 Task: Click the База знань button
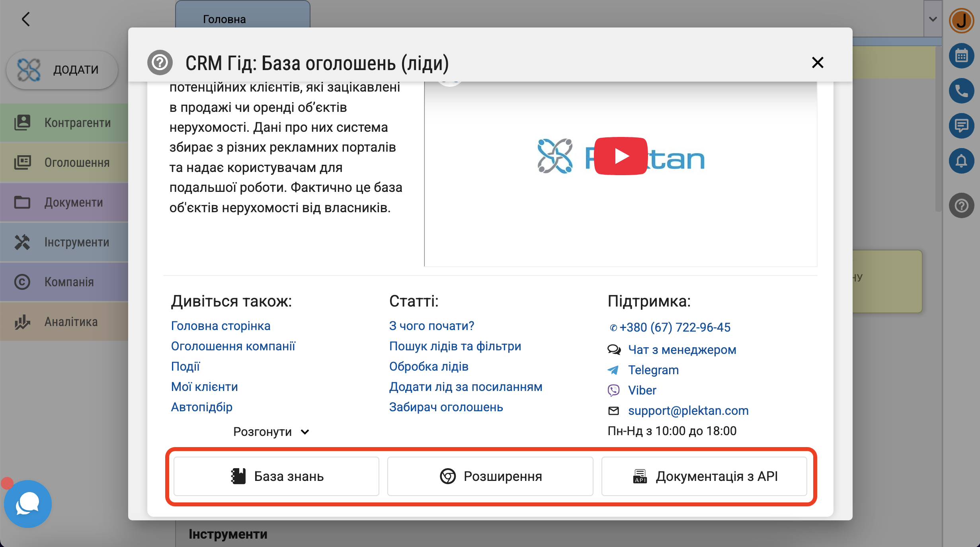click(x=276, y=476)
